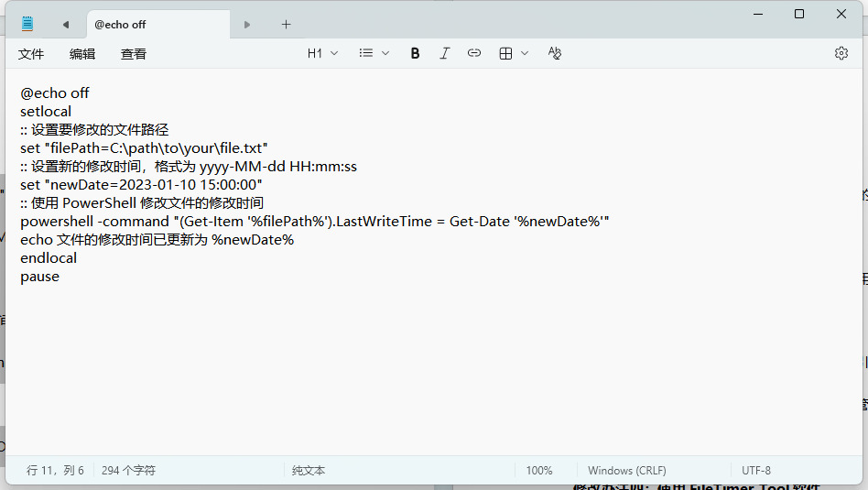Close the Notepad window
The width and height of the screenshot is (868, 490).
[x=841, y=14]
